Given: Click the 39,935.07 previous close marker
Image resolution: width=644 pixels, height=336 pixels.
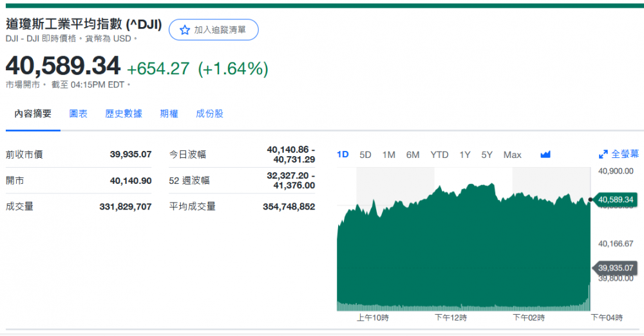Looking at the screenshot, I should coord(616,268).
